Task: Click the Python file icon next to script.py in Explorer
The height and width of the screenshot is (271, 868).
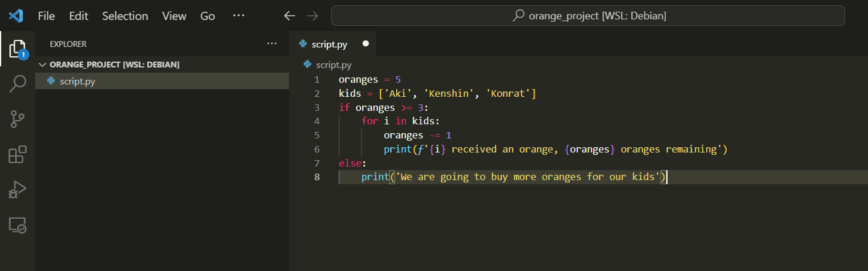Action: click(x=51, y=81)
